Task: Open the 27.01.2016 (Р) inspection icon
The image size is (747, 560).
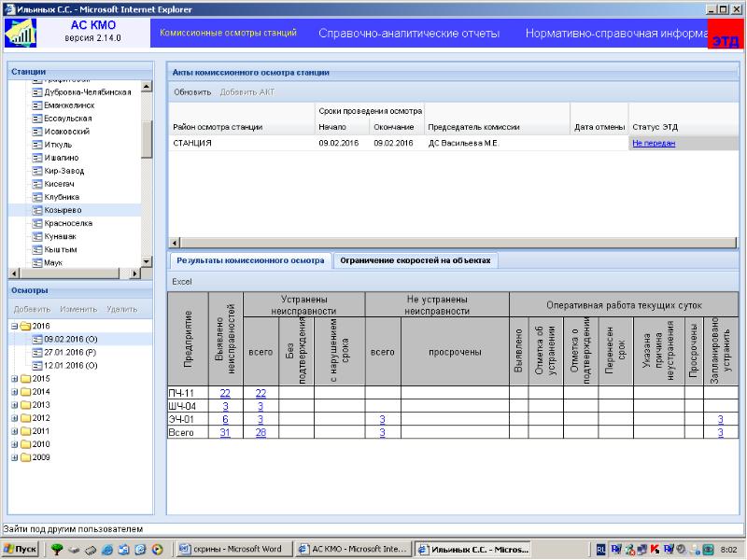Action: (37, 353)
